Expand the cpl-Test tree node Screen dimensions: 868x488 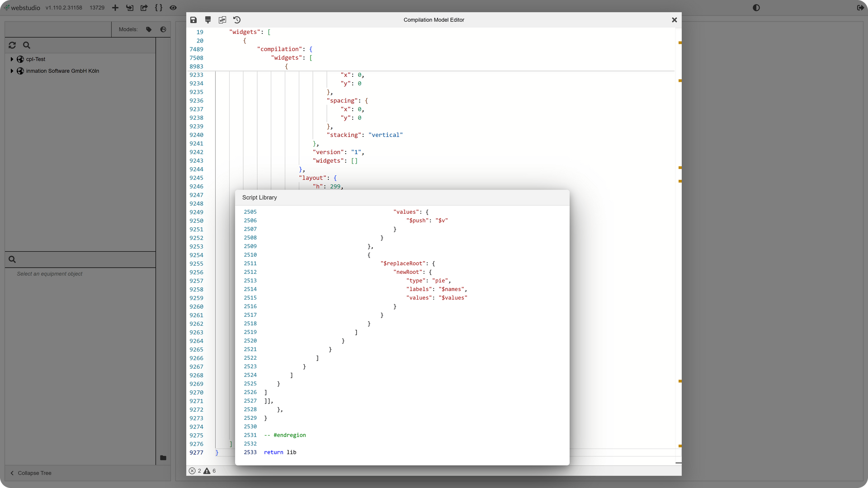coord(12,59)
